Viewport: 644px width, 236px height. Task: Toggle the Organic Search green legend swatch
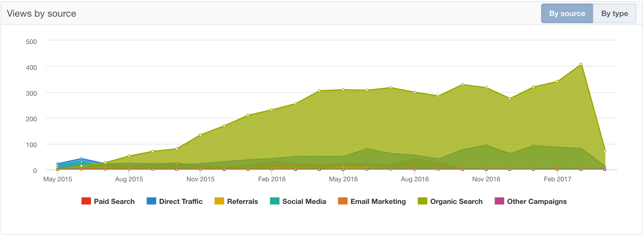(422, 201)
